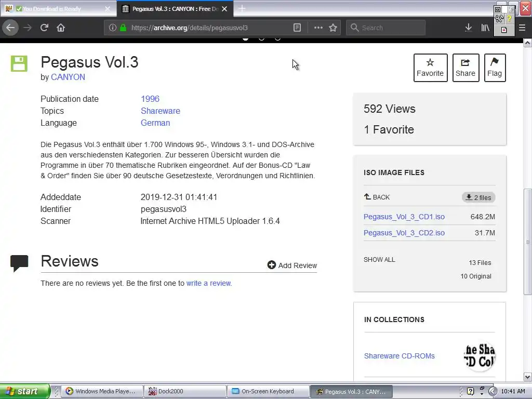Screen dimensions: 532x399
Task: Click the tray question mark icon
Action: [470, 391]
